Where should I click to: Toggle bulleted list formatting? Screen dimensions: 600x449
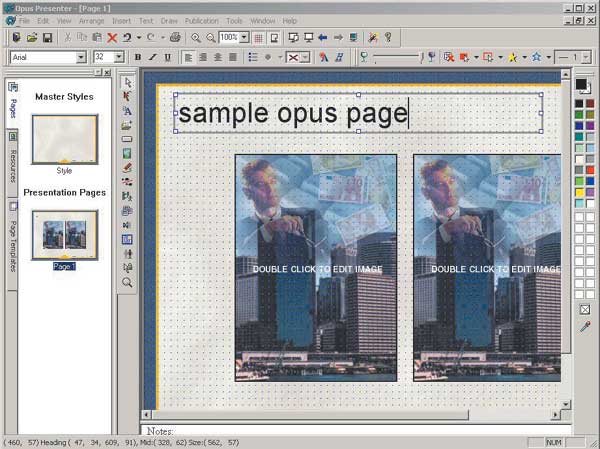253,57
